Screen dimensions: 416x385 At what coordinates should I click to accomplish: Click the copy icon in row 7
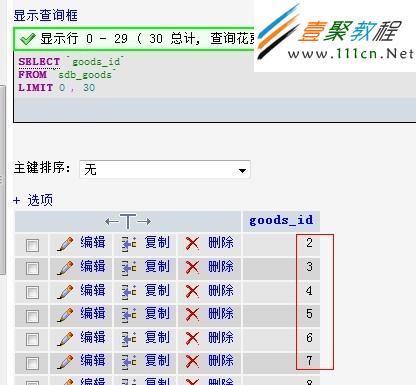[x=129, y=362]
